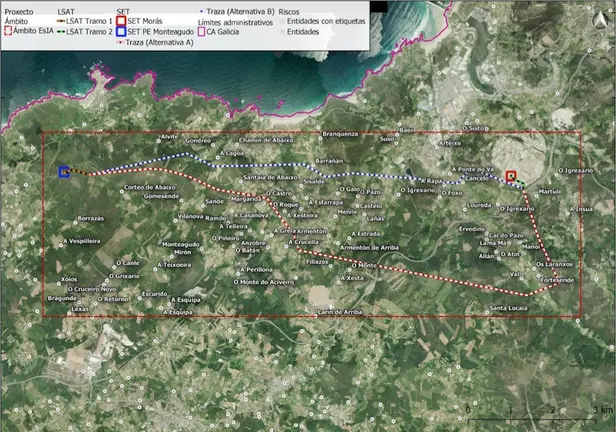
Task: Select the Borrazas place label
Action: coord(91,218)
